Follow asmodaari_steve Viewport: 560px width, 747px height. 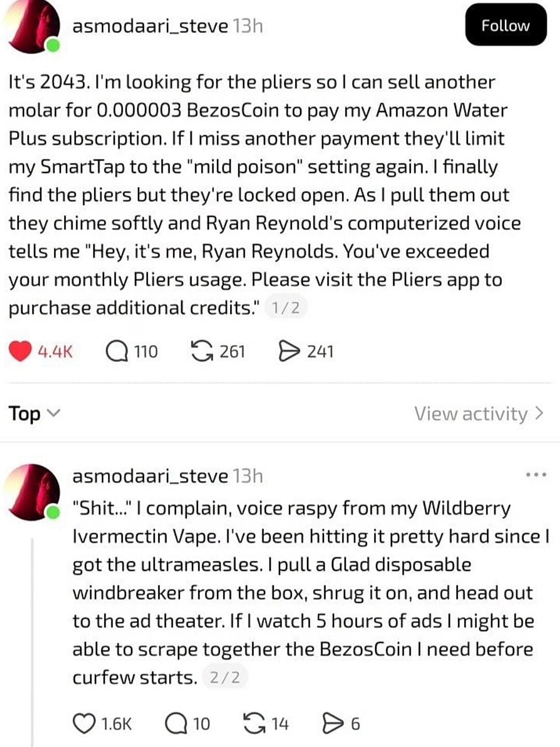(x=506, y=25)
